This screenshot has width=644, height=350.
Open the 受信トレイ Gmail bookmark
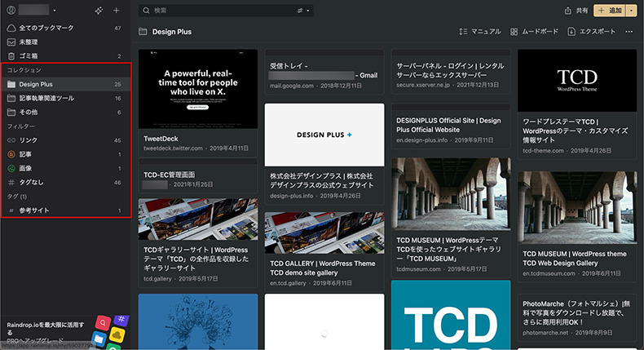tap(324, 73)
